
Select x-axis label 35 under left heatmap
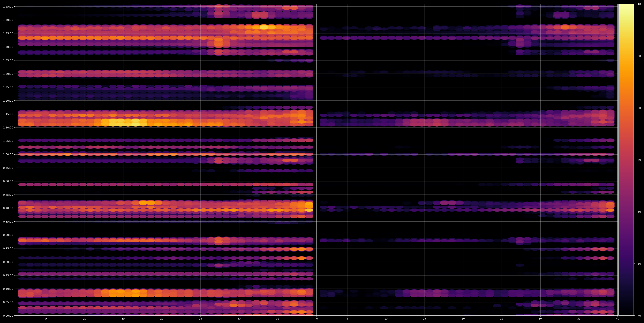click(278, 319)
